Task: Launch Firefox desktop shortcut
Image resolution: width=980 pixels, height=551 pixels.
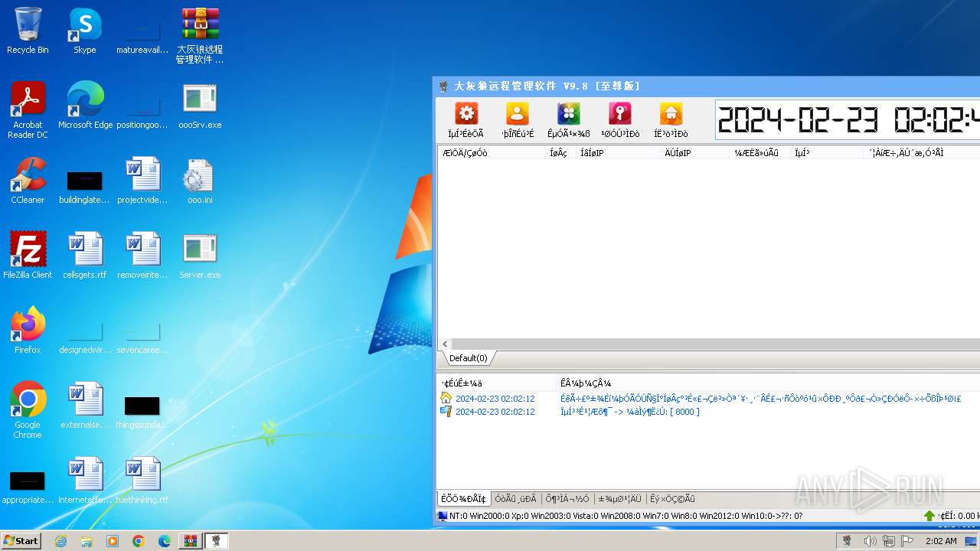Action: (x=28, y=331)
